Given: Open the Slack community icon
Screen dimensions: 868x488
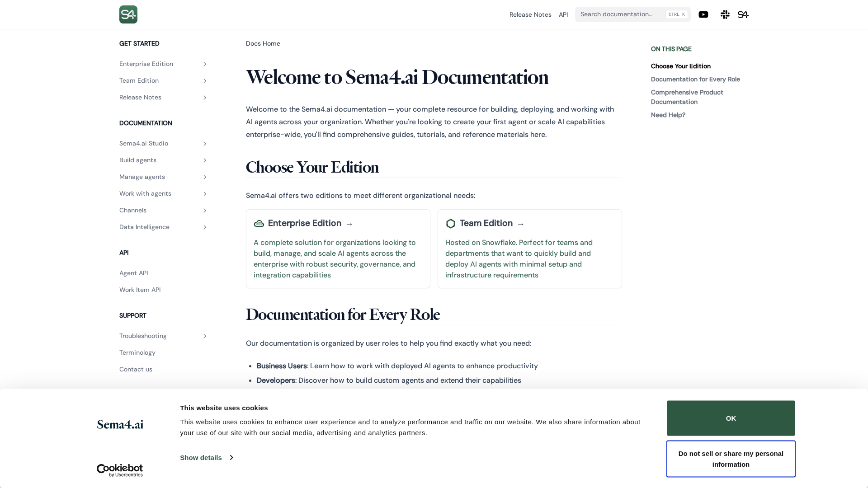Looking at the screenshot, I should [x=725, y=14].
